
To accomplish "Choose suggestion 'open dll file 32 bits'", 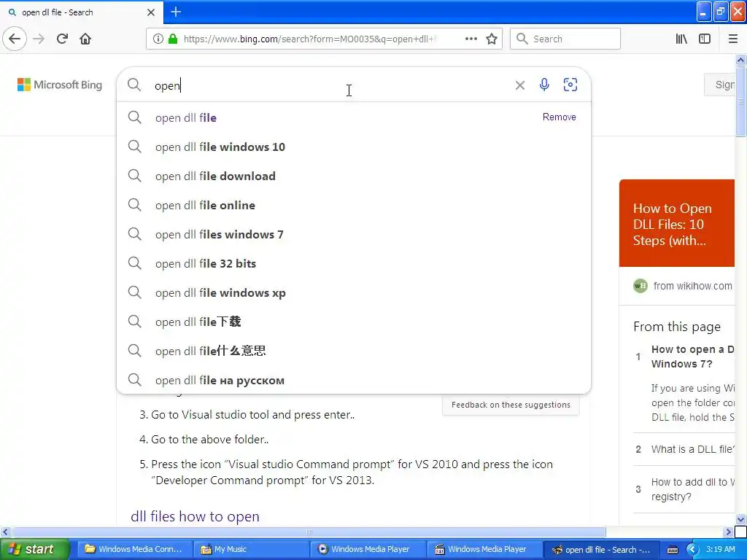I will 354,263.
